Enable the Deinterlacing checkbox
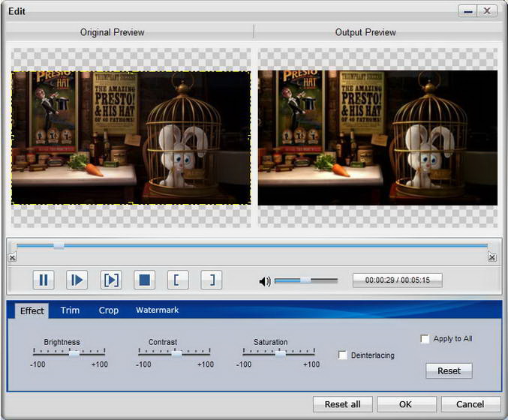Viewport: 508px width, 420px height. point(343,355)
